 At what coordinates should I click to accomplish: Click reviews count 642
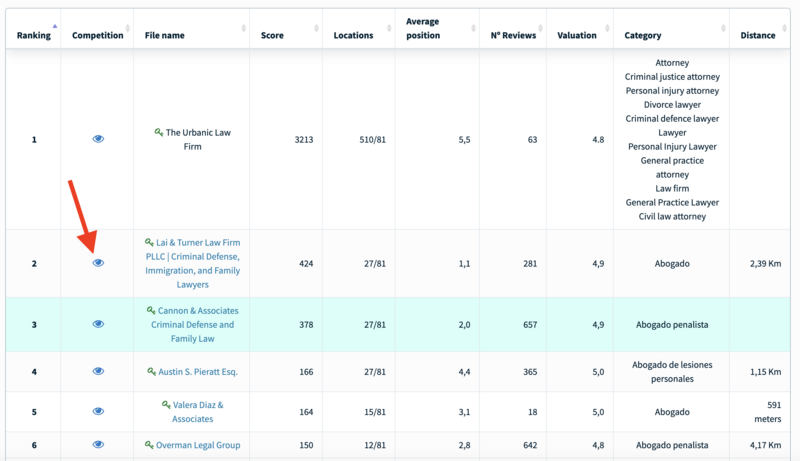click(530, 445)
